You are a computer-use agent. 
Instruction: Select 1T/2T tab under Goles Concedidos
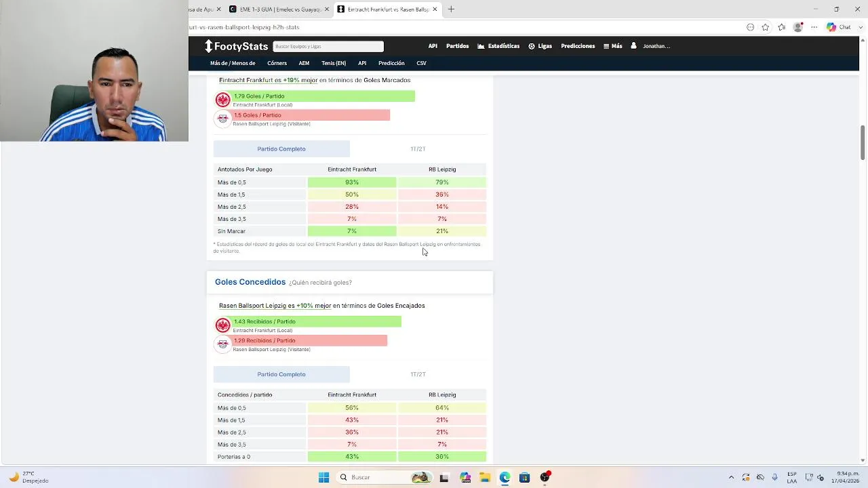tap(418, 374)
